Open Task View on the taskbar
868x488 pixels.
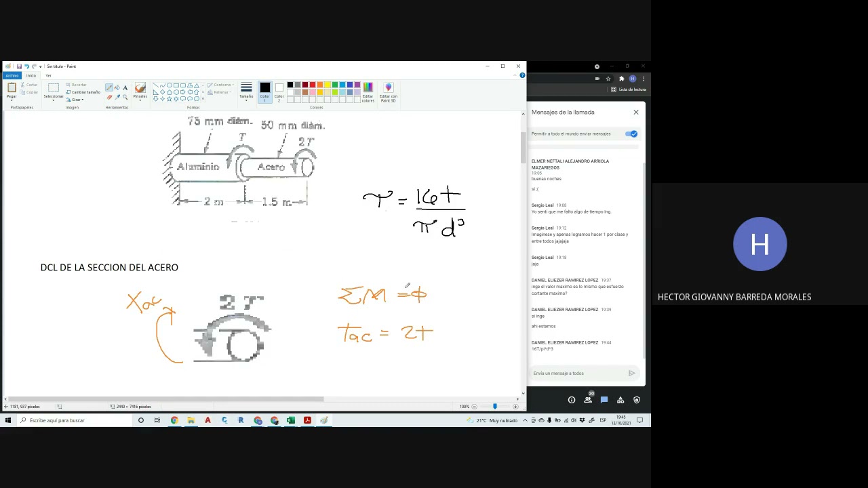(x=157, y=420)
